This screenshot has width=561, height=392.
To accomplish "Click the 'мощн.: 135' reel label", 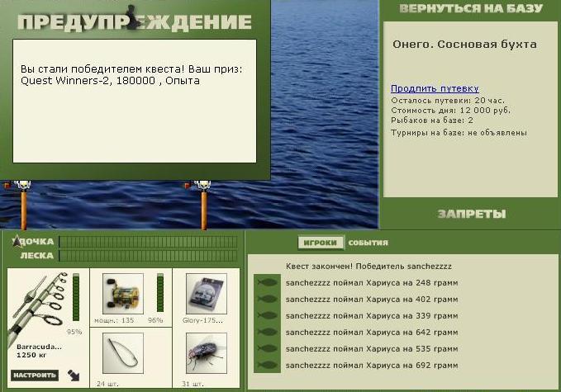I will point(114,320).
